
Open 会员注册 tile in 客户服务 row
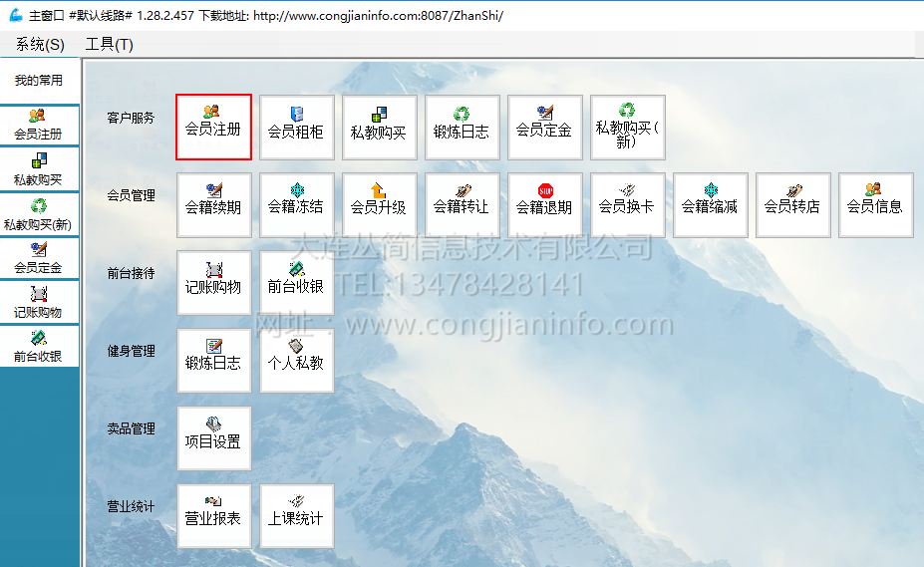(213, 127)
